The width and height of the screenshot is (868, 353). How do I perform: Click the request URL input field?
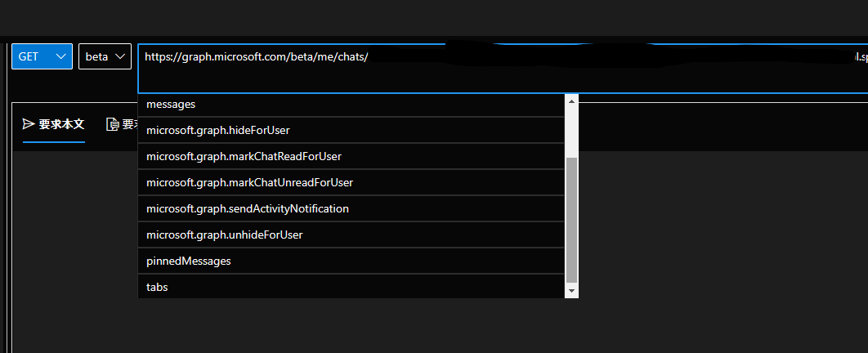coord(503,68)
